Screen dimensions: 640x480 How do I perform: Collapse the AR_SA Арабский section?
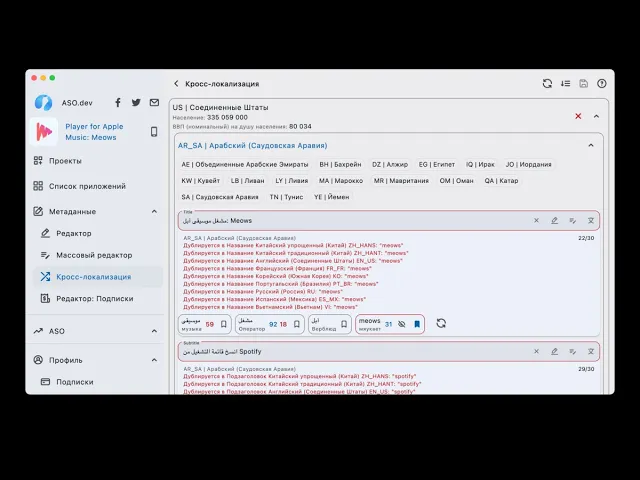click(x=591, y=145)
